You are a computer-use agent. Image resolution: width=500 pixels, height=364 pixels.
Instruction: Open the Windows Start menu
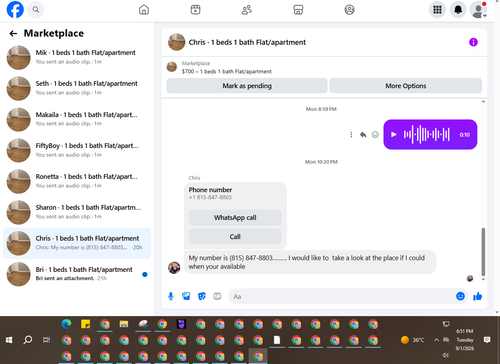pos(9,340)
